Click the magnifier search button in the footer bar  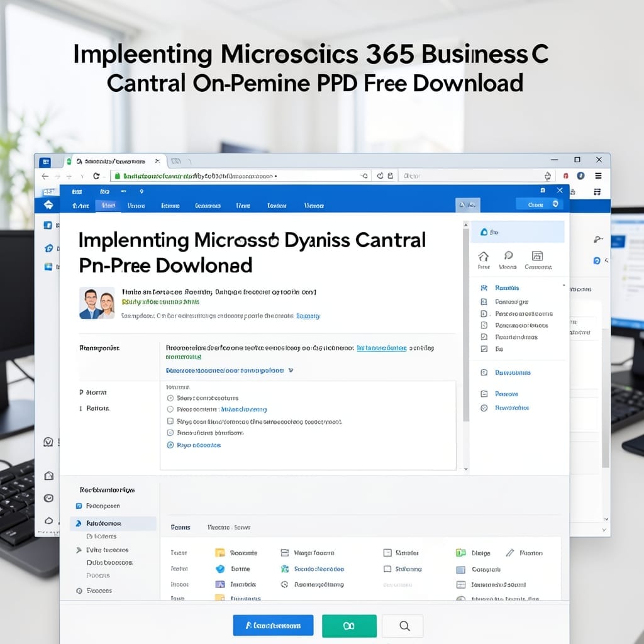click(x=403, y=626)
